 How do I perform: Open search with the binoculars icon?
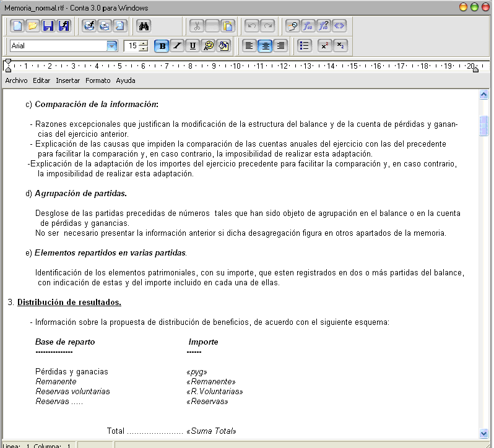(x=144, y=26)
